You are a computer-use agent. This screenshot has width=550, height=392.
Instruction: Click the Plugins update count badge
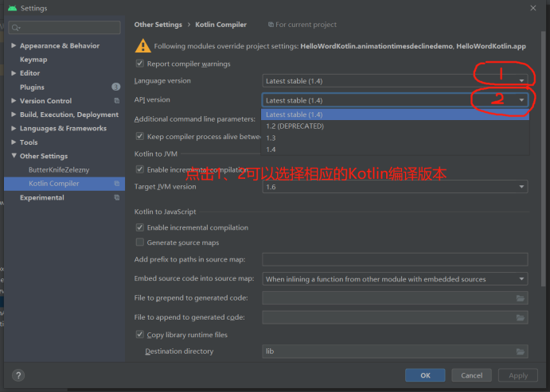pyautogui.click(x=115, y=87)
